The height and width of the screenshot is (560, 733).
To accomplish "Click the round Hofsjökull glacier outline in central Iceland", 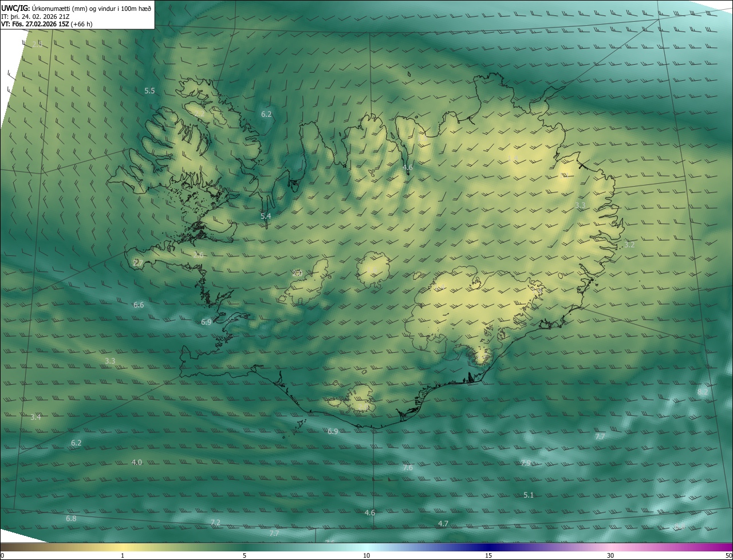I will 374,269.
